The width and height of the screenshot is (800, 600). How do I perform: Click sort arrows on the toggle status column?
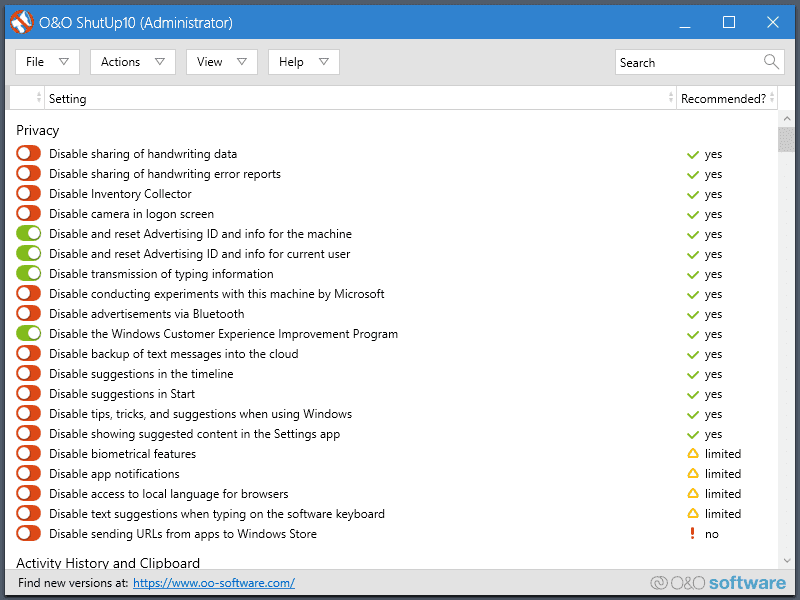[39, 97]
